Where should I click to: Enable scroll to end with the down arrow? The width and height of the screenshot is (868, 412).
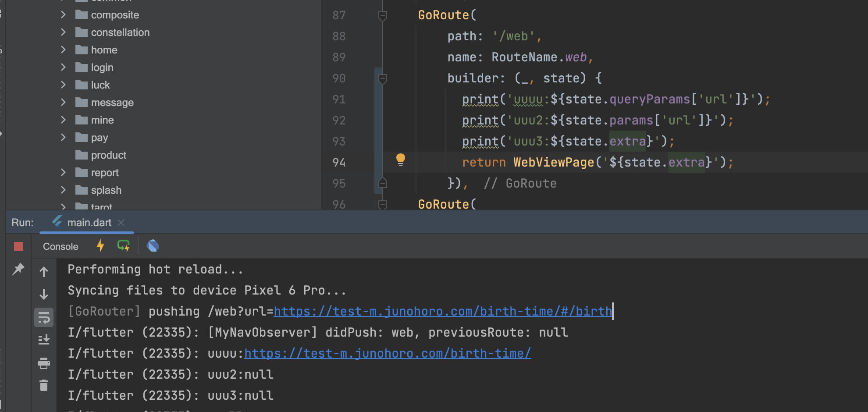pos(44,294)
